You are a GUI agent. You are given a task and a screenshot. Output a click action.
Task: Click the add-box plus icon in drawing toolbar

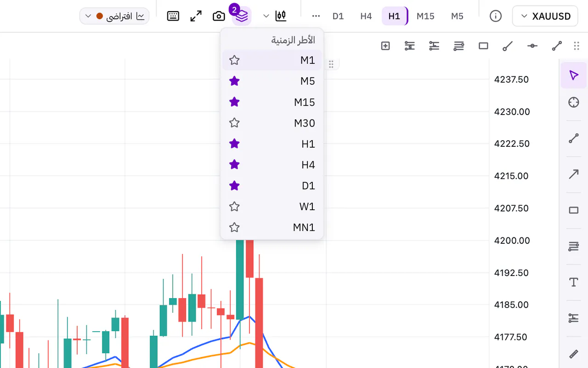tap(385, 46)
